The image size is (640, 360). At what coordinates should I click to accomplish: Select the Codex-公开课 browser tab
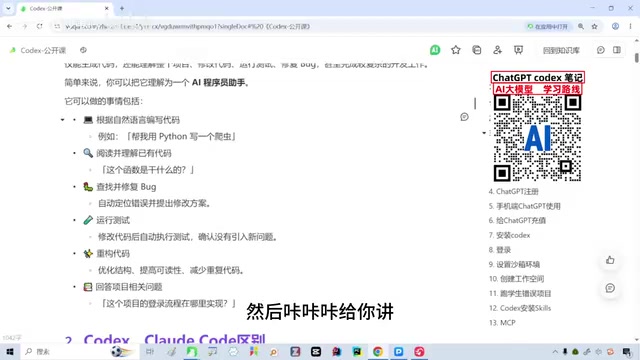tap(64, 9)
